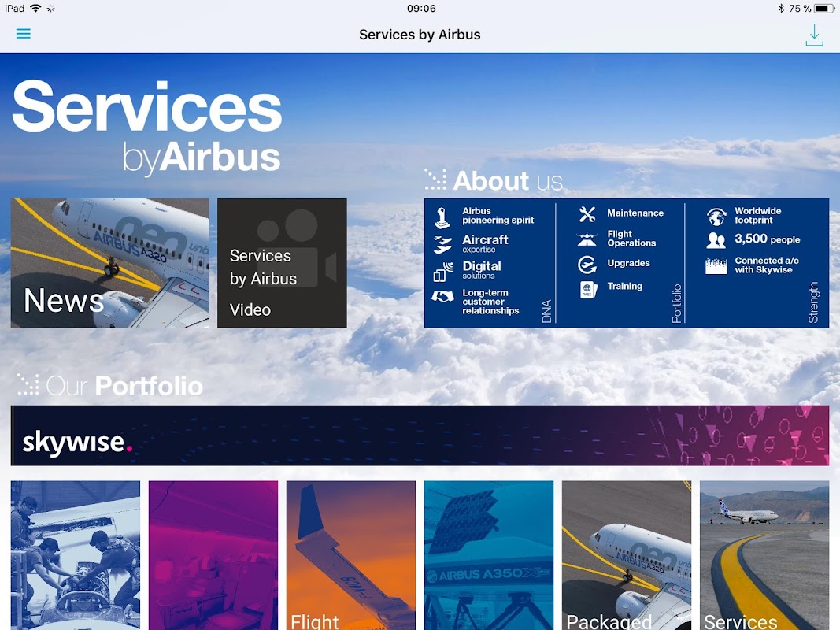The width and height of the screenshot is (840, 630).
Task: Open the blue Airbus A350 portfolio tile
Action: tap(489, 555)
